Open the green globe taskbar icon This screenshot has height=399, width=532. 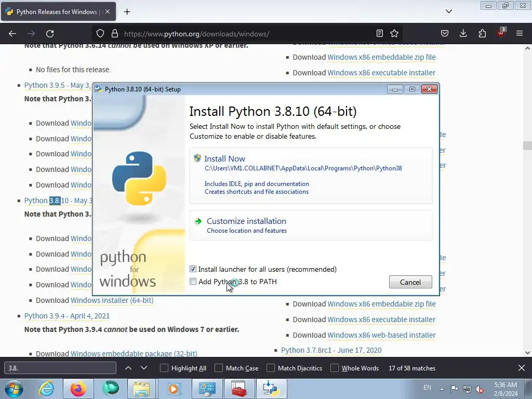(x=111, y=389)
